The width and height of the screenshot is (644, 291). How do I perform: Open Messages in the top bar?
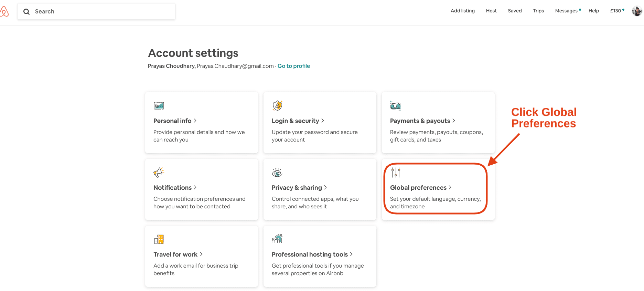coord(566,11)
